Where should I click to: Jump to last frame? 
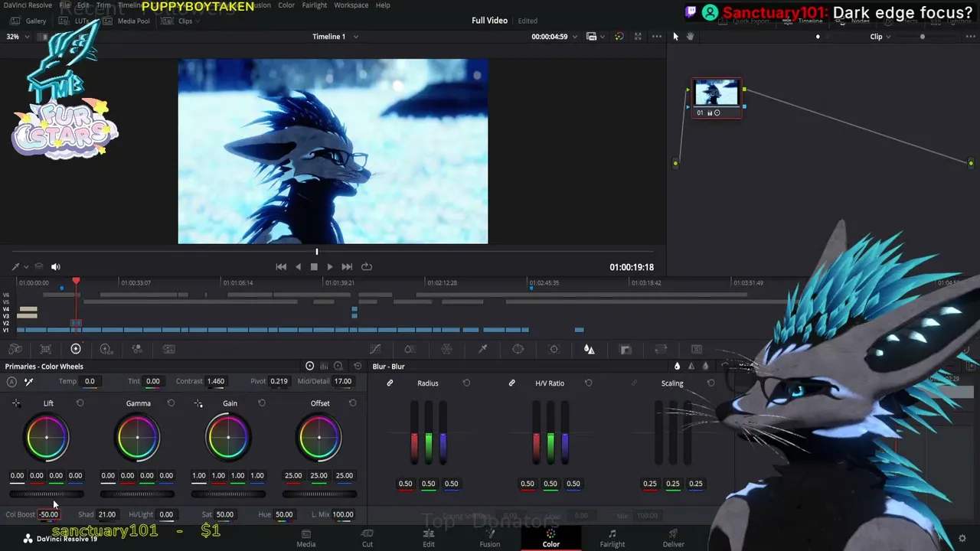point(347,266)
